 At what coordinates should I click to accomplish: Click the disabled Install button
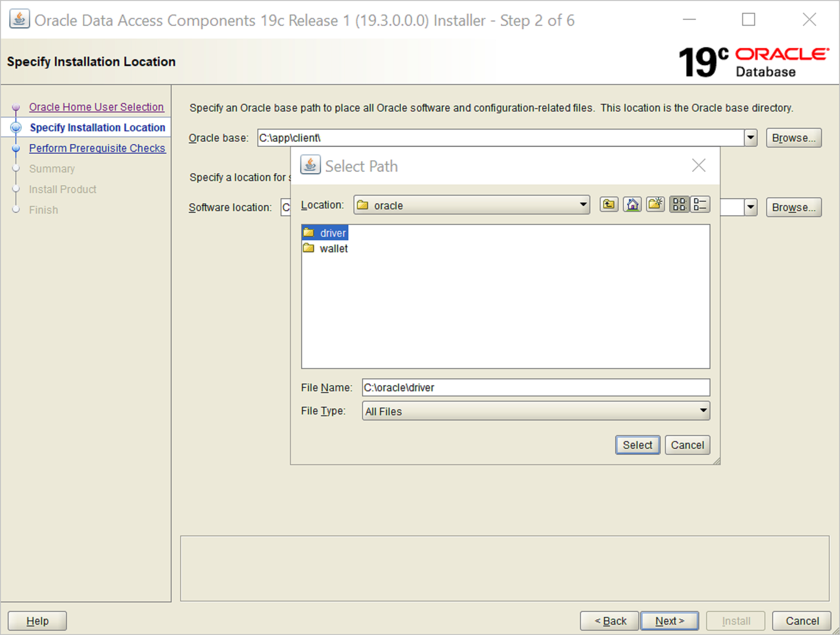click(736, 620)
